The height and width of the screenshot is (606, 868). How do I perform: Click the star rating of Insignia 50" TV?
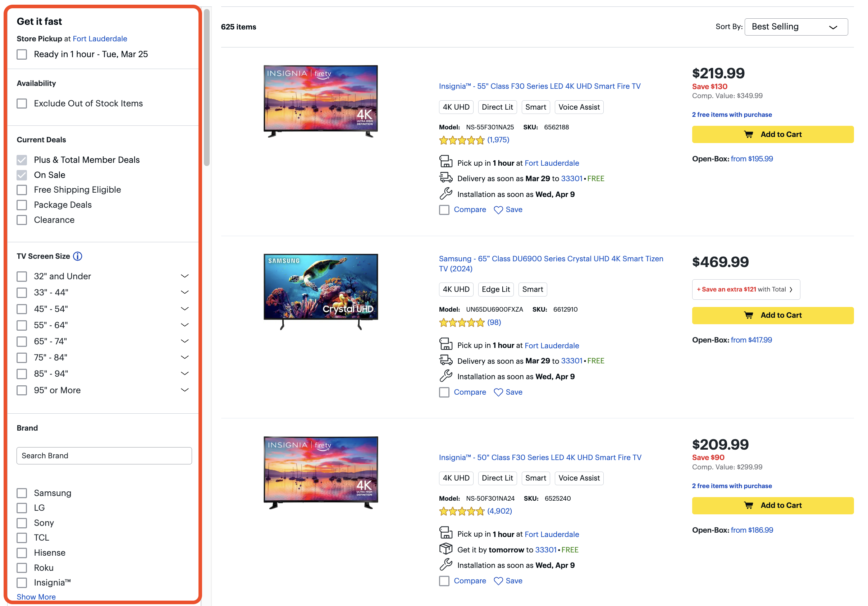462,511
